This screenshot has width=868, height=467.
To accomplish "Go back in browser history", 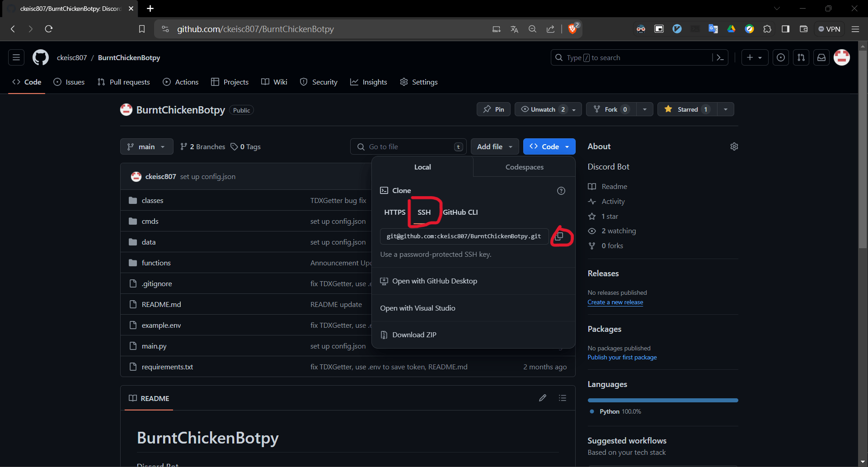I will pos(13,29).
